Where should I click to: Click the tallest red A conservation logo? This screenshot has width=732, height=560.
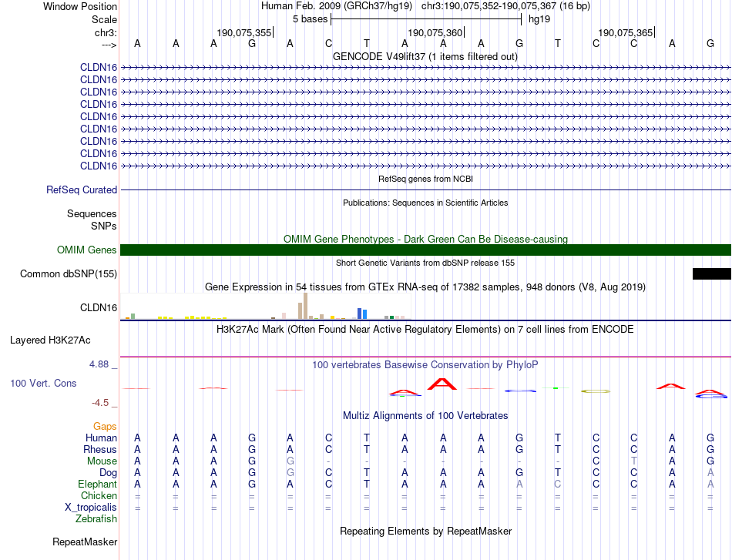pyautogui.click(x=442, y=384)
